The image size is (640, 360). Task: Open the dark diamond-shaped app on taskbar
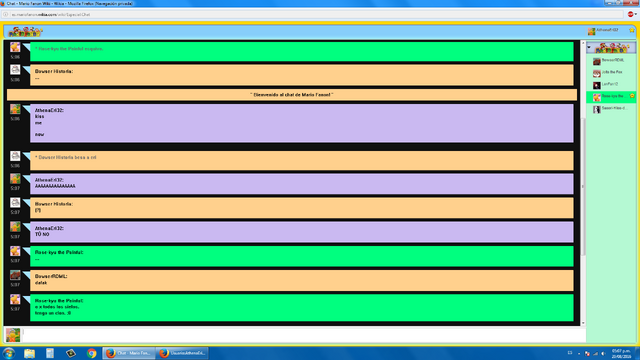pos(71,353)
